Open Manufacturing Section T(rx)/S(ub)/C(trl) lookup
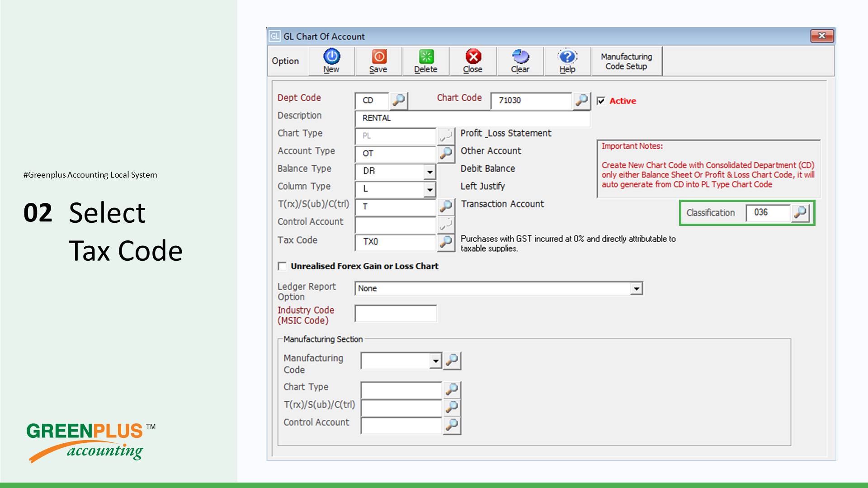The image size is (868, 488). (x=452, y=407)
